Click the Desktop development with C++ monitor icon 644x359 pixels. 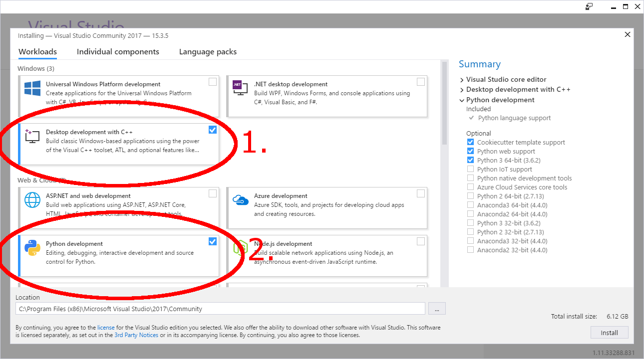point(32,136)
